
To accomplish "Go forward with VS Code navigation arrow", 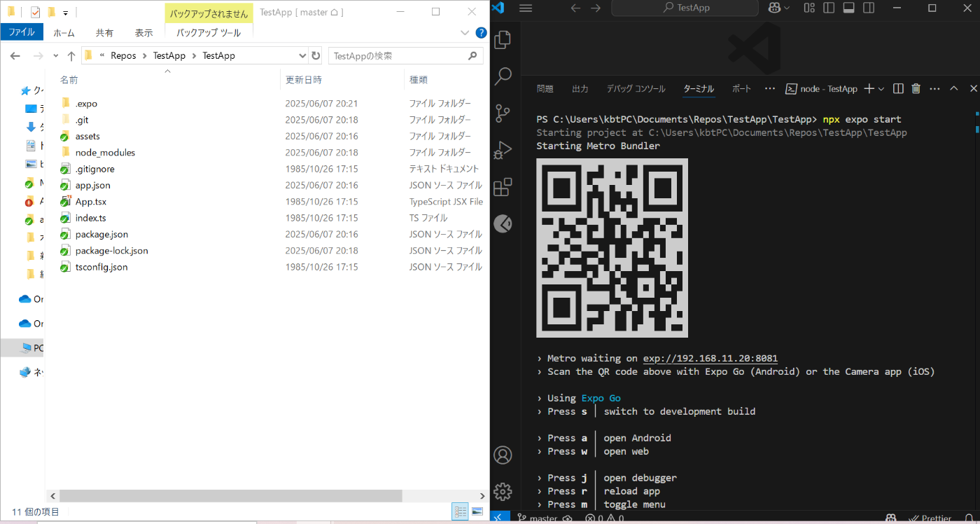I will pyautogui.click(x=596, y=8).
